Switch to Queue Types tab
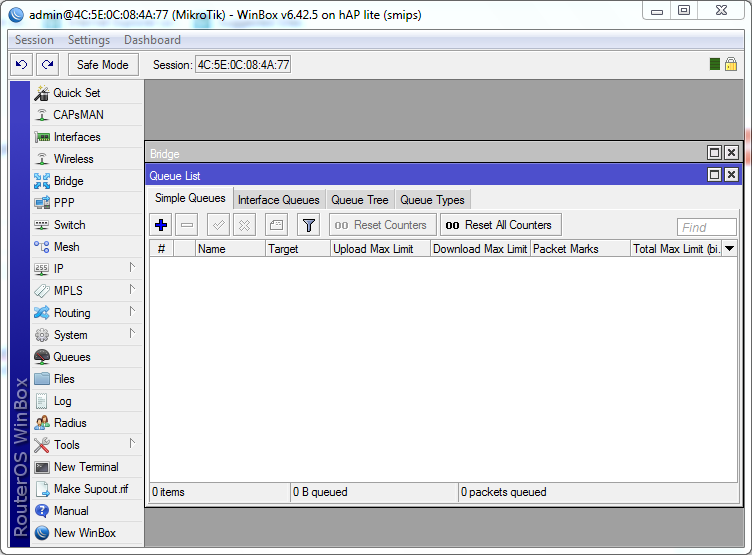This screenshot has width=752, height=555. (x=432, y=200)
